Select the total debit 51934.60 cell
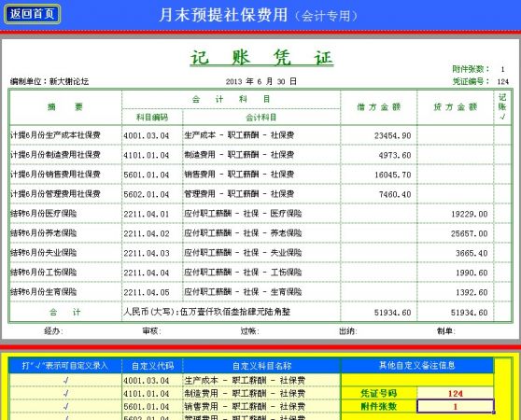 coord(379,312)
